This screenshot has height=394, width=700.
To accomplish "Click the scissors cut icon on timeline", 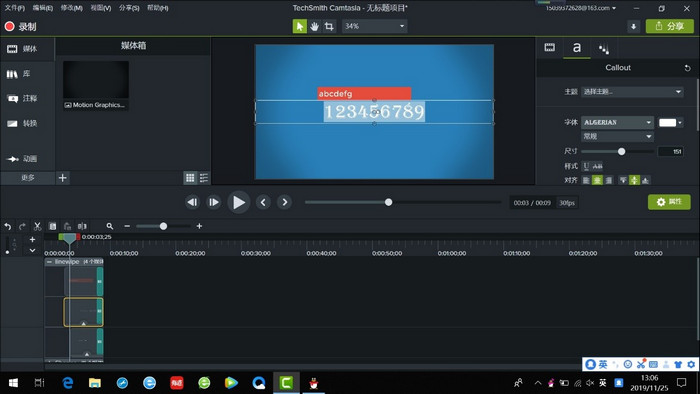I will click(38, 226).
